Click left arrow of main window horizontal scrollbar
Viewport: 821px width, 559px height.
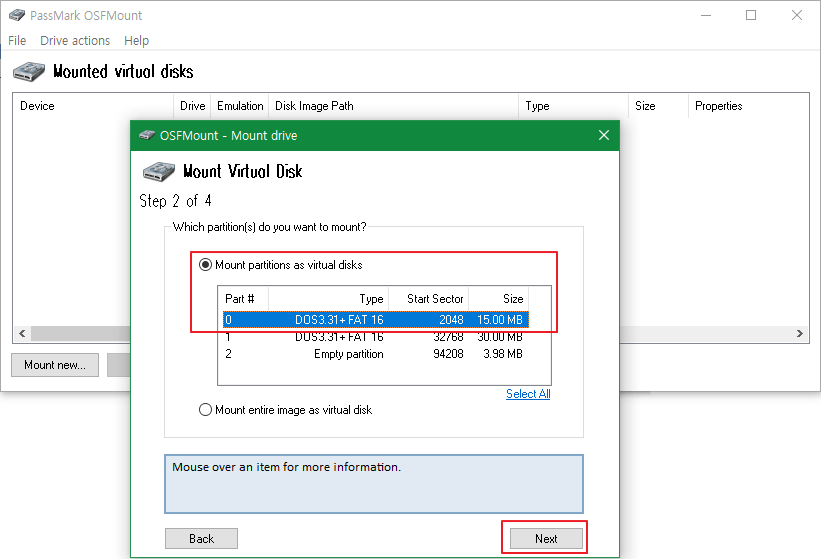coord(22,333)
